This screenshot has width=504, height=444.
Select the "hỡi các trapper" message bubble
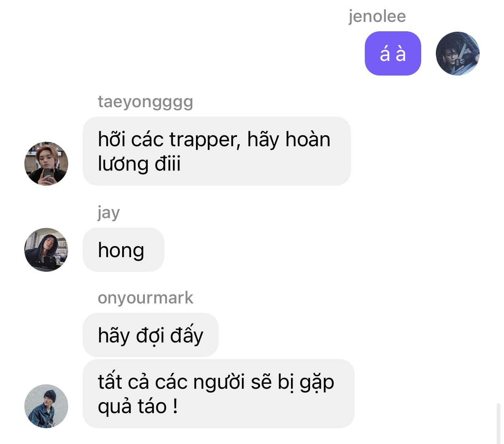pos(217,151)
